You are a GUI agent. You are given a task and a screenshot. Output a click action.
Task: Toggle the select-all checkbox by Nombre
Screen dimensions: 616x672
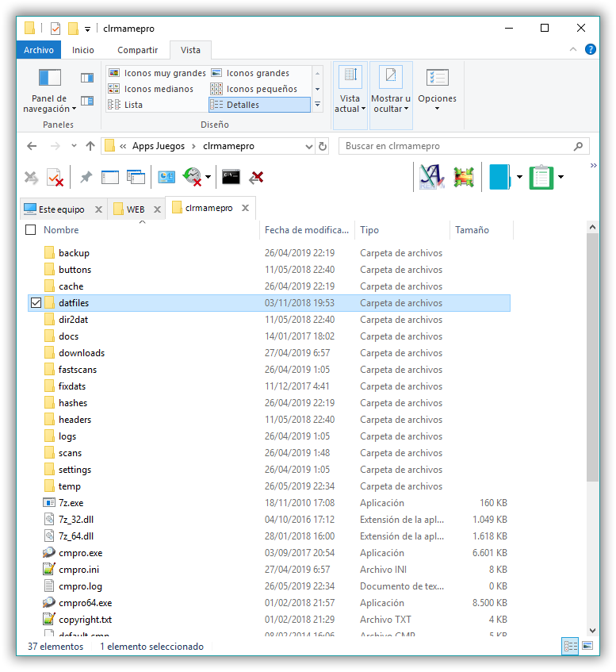pyautogui.click(x=30, y=230)
